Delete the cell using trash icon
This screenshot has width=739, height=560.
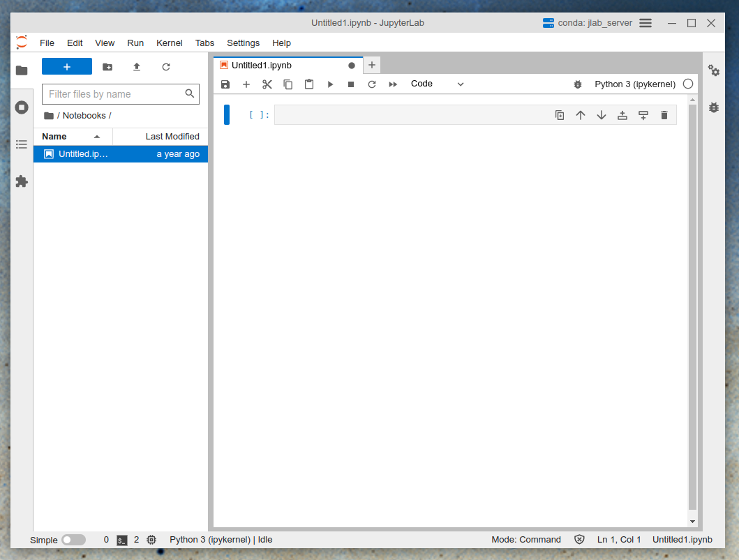click(x=664, y=115)
